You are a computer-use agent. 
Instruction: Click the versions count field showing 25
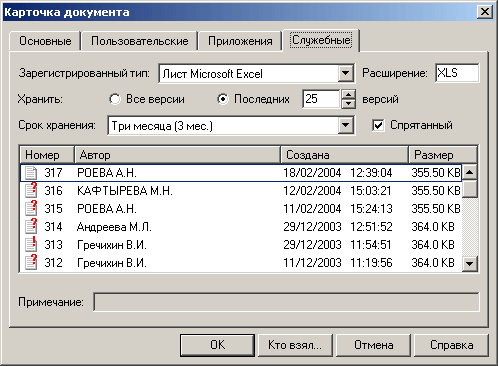[x=321, y=99]
